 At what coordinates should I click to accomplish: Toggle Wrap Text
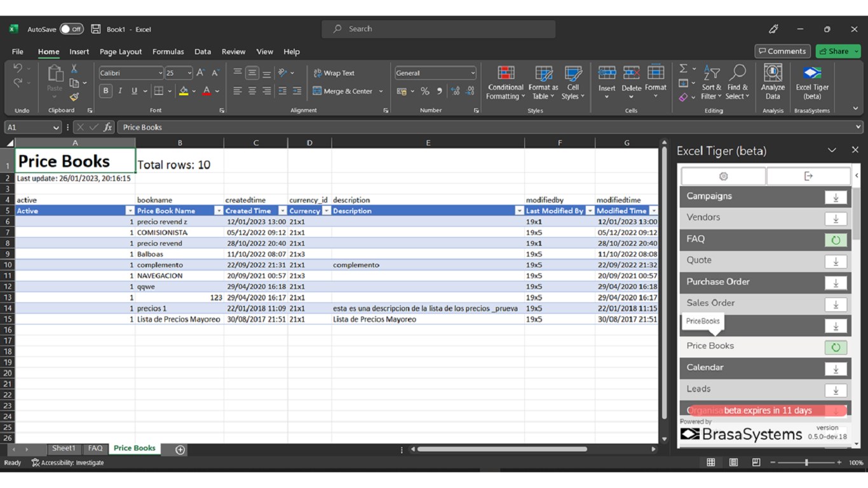click(334, 73)
